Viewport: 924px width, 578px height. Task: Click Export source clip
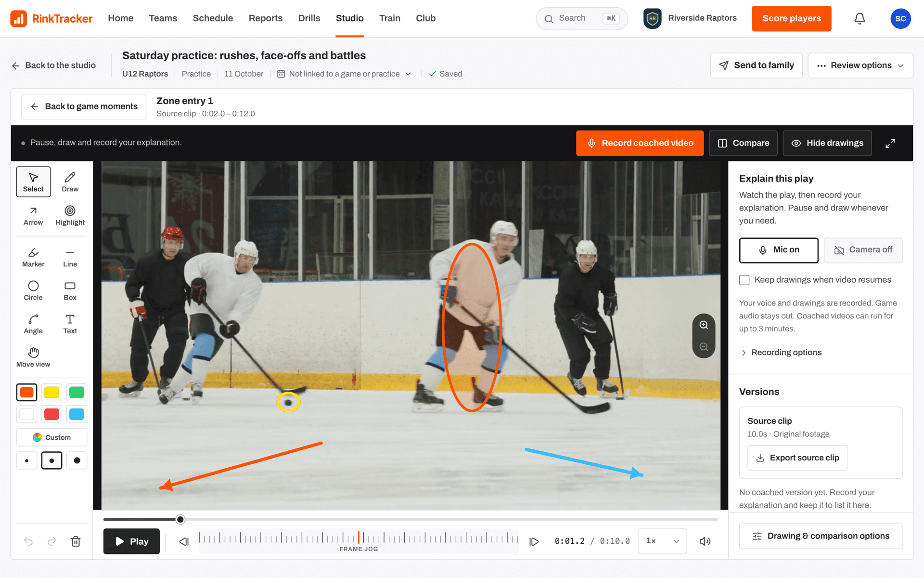[x=797, y=458]
